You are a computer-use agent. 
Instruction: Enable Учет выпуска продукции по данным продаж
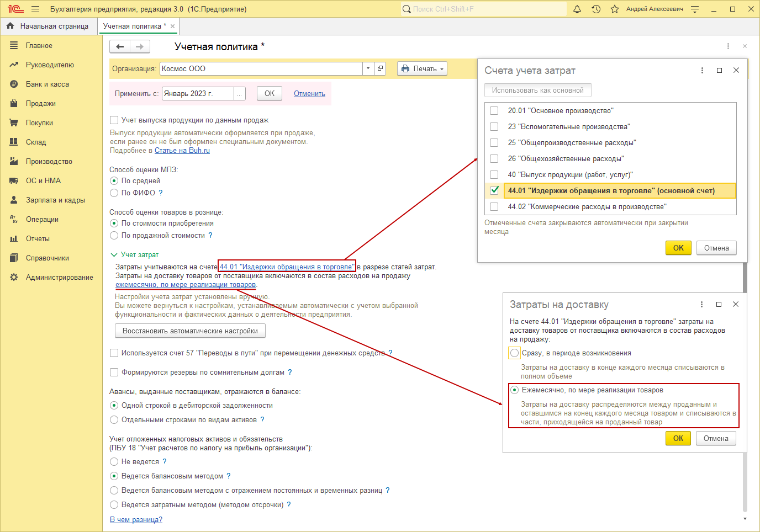[114, 120]
